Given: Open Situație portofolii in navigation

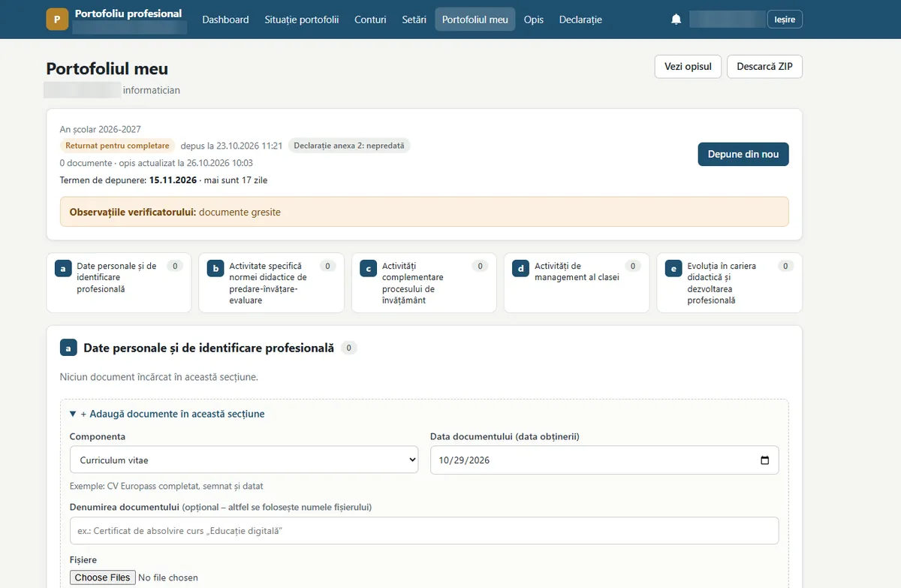Looking at the screenshot, I should click(302, 20).
